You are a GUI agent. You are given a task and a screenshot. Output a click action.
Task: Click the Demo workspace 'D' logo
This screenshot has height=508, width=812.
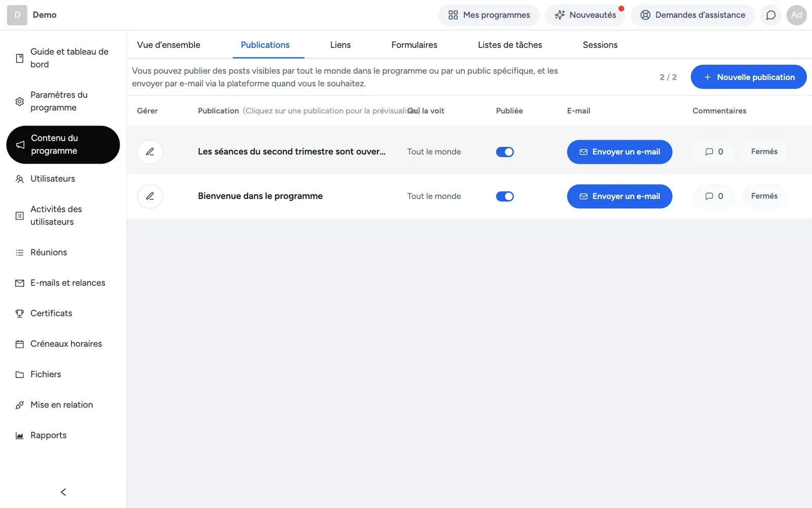click(17, 15)
